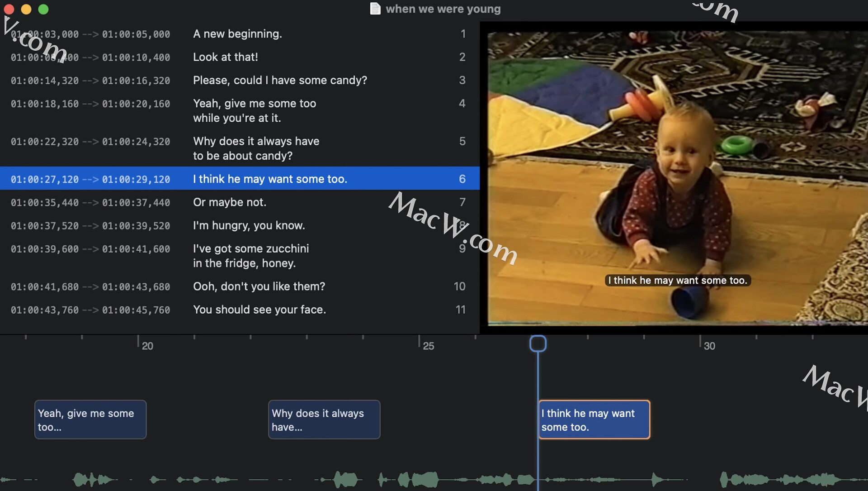Screen dimensions: 868x491
Task: Click the "Why does it always have" timeline block
Action: coord(324,419)
